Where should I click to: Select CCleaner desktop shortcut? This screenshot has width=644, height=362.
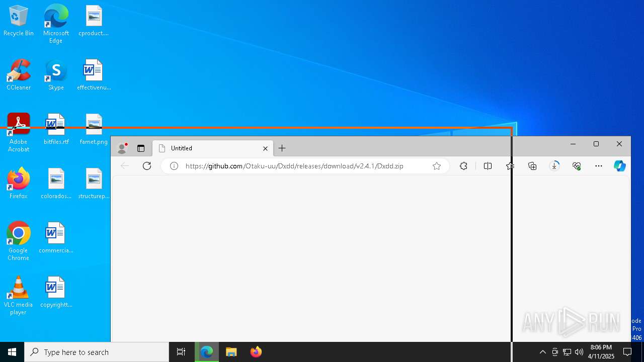click(x=19, y=75)
